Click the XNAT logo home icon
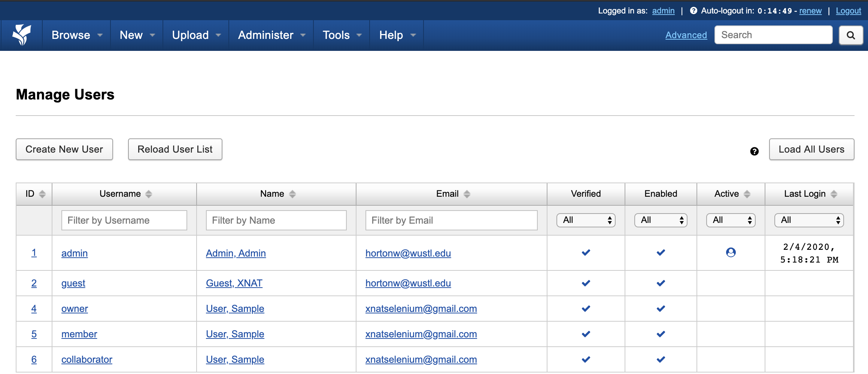 coord(22,35)
